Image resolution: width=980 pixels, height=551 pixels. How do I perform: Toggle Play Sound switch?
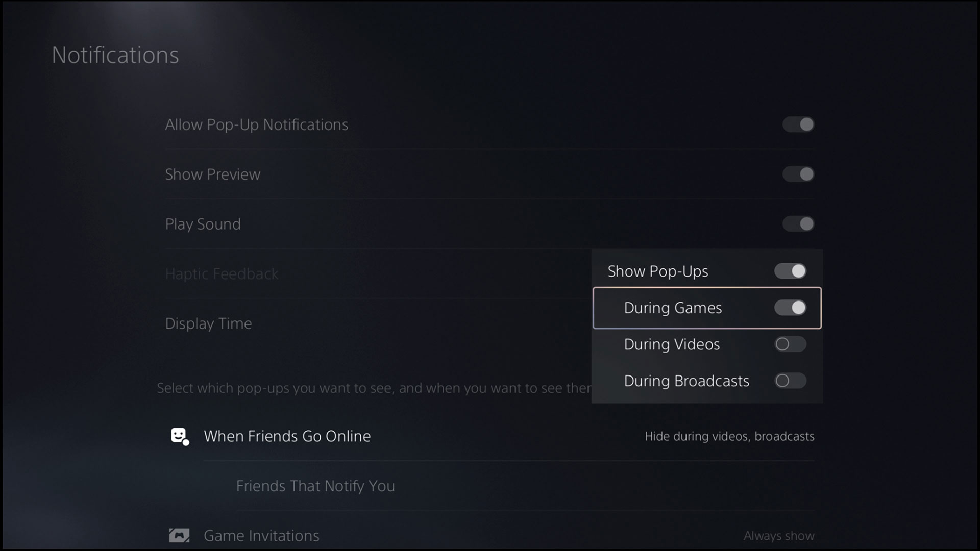798,223
